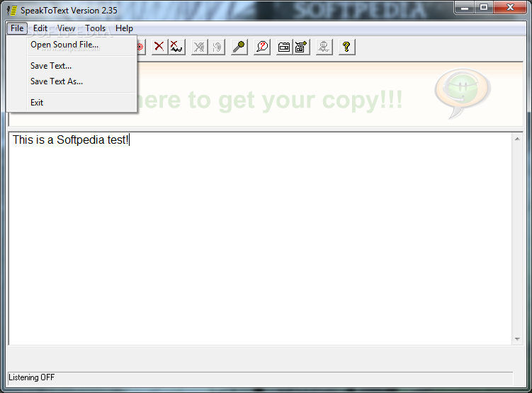Click the speech bubble question mark icon
Viewport: 532px width, 393px height.
point(262,47)
